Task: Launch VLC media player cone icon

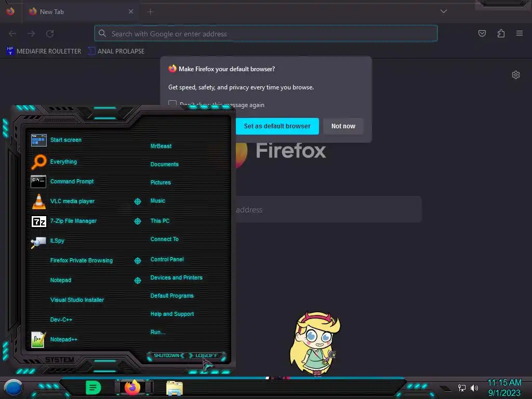Action: [x=38, y=201]
